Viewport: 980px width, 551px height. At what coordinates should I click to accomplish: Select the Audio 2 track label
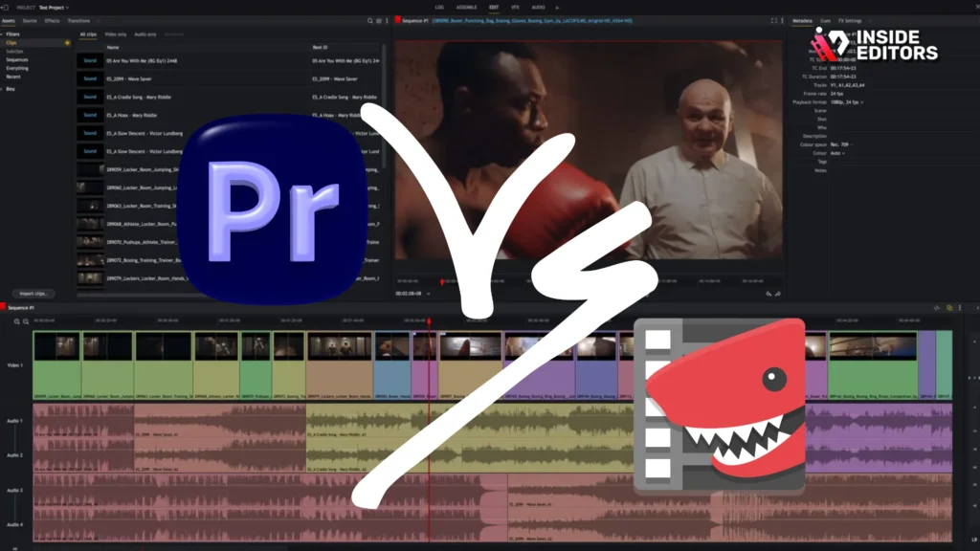pyautogui.click(x=15, y=454)
